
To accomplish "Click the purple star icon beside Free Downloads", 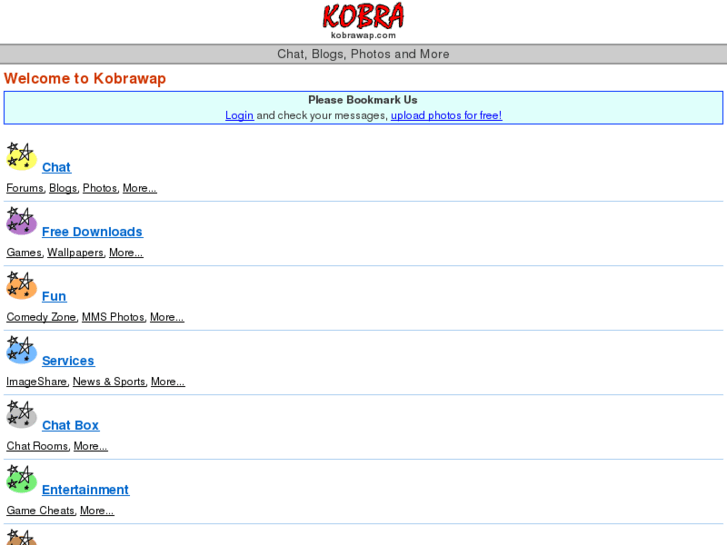I will click(21, 221).
